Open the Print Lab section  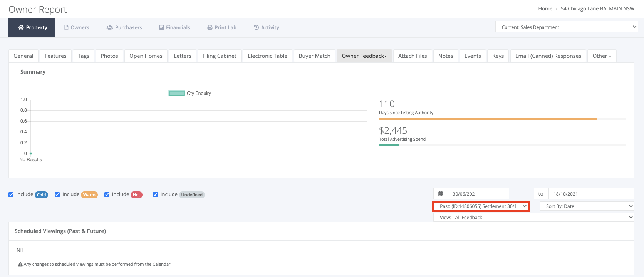pyautogui.click(x=222, y=27)
